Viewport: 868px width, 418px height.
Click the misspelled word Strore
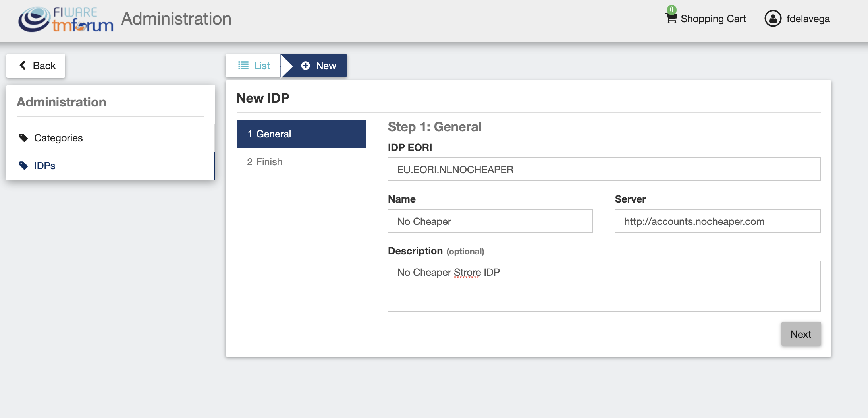point(467,272)
